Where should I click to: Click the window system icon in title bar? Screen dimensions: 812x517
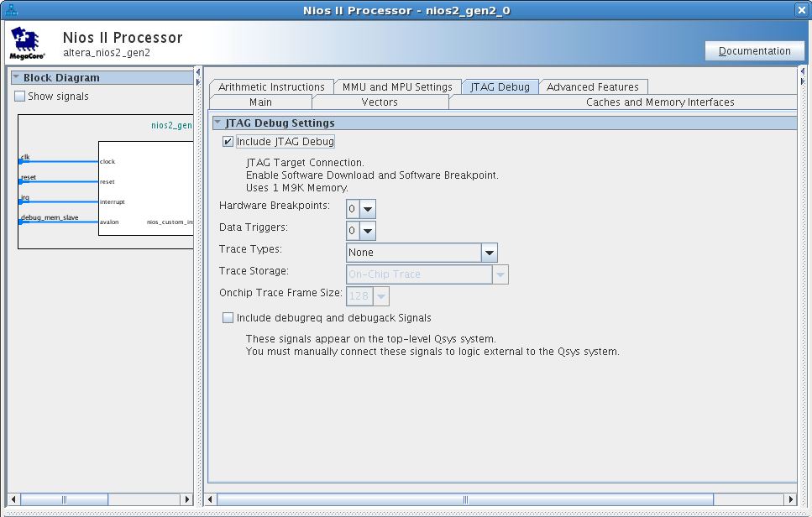(x=10, y=10)
